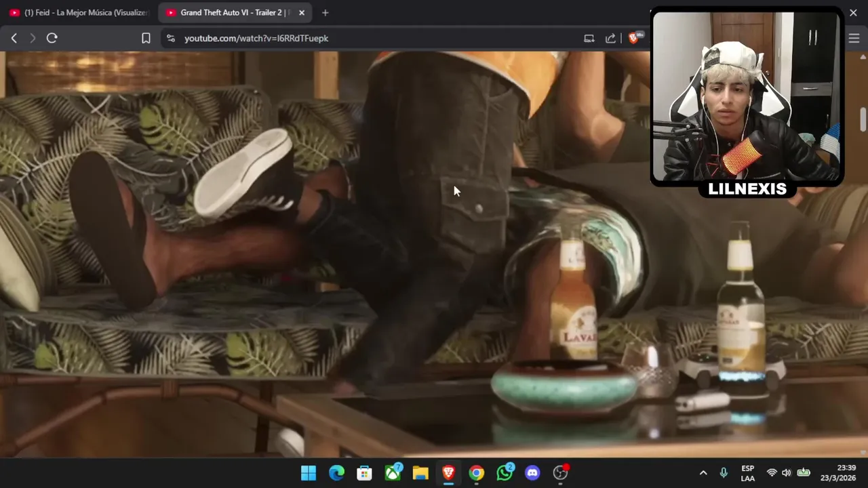The height and width of the screenshot is (488, 868).
Task: Close the browser window with X
Action: coord(853,13)
